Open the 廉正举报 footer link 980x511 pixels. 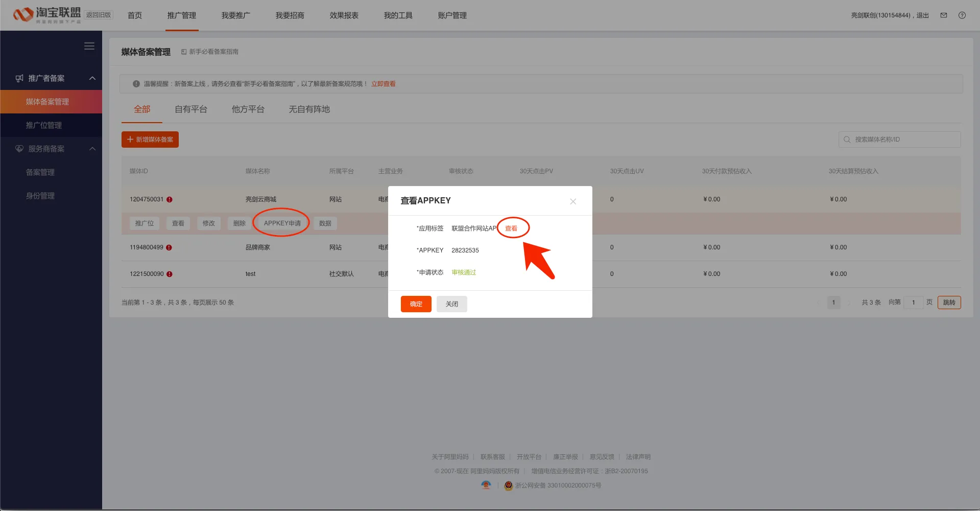coord(566,457)
